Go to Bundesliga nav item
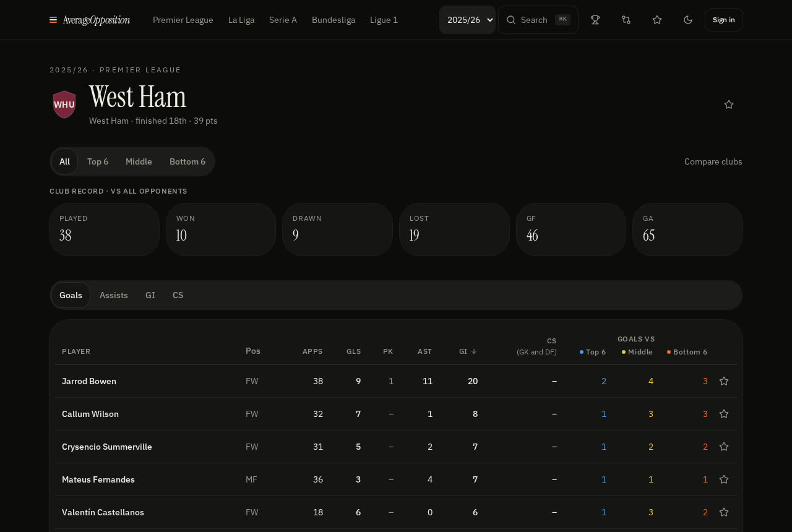The image size is (792, 532). pyautogui.click(x=334, y=20)
